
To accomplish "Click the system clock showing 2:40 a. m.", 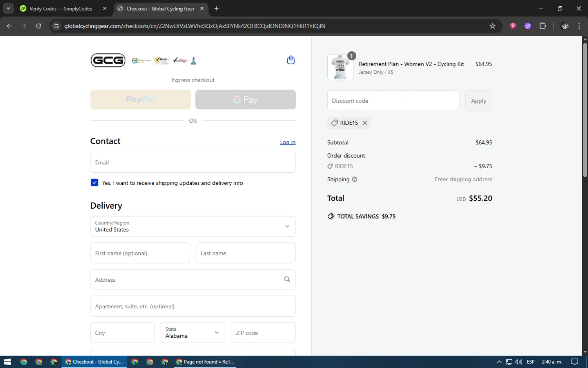I will [552, 362].
